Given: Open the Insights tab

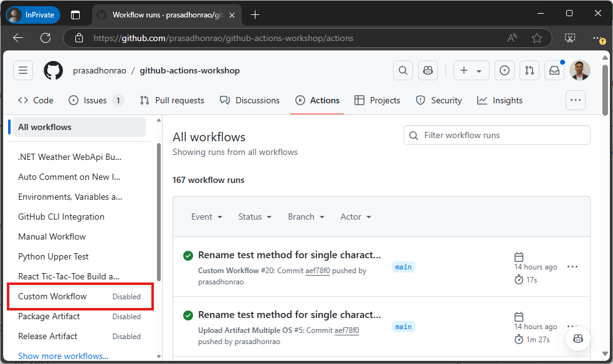Looking at the screenshot, I should pyautogui.click(x=500, y=100).
